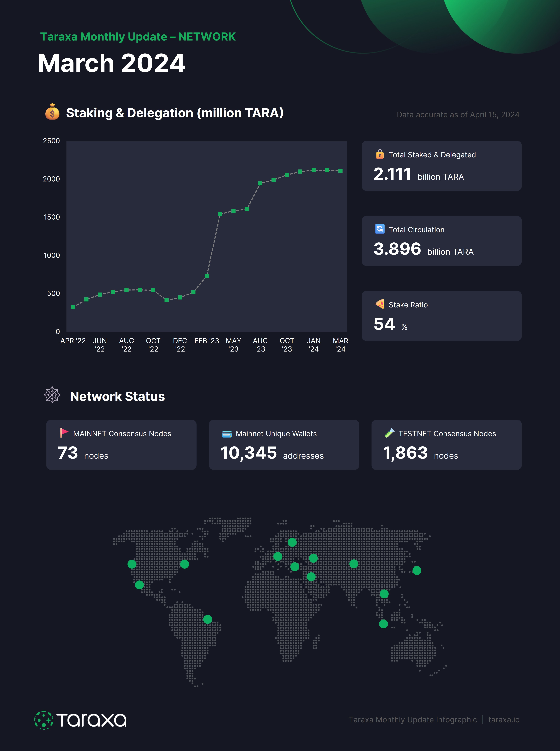
Task: Click the '2500' y-axis label
Action: point(51,141)
